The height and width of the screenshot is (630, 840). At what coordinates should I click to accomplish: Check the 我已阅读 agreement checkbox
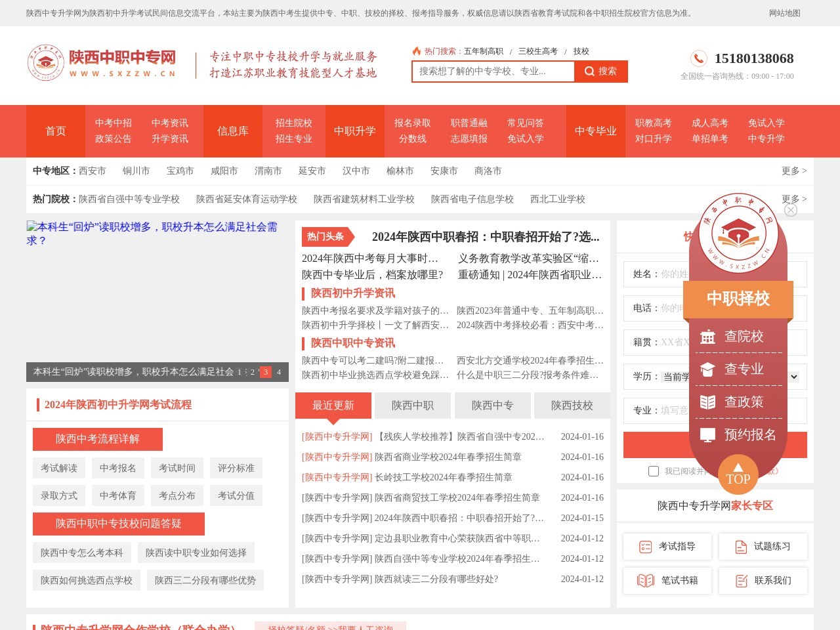[x=654, y=471]
